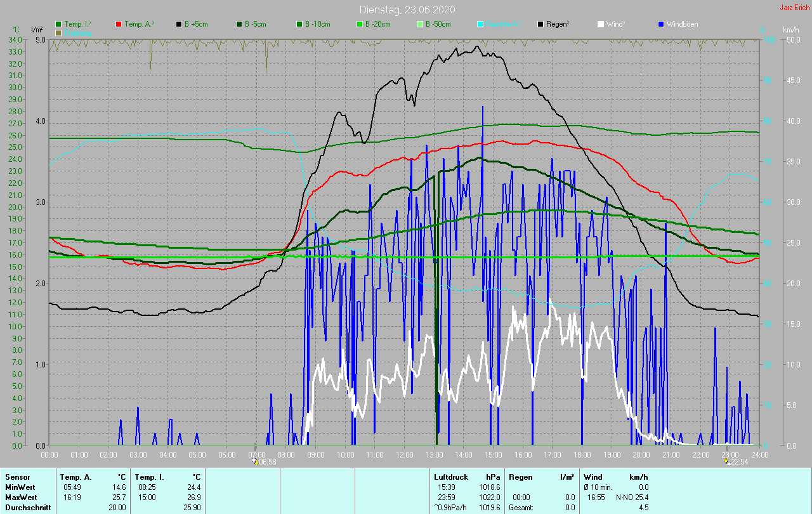Select the '12:00' time axis label
Image resolution: width=812 pixels, height=514 pixels.
coord(405,454)
